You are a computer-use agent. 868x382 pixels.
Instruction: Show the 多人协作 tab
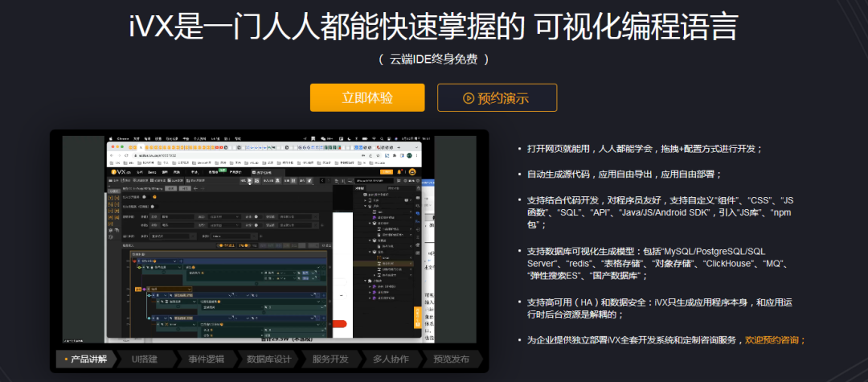pyautogui.click(x=391, y=359)
